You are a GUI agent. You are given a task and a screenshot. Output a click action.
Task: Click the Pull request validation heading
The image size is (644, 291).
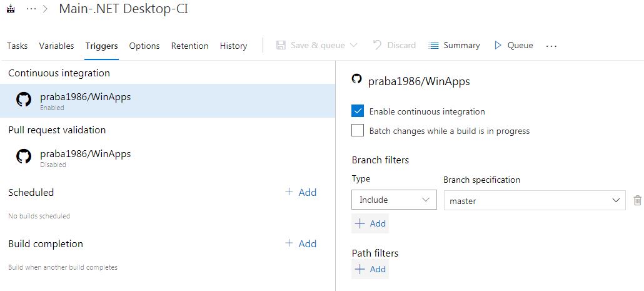57,130
